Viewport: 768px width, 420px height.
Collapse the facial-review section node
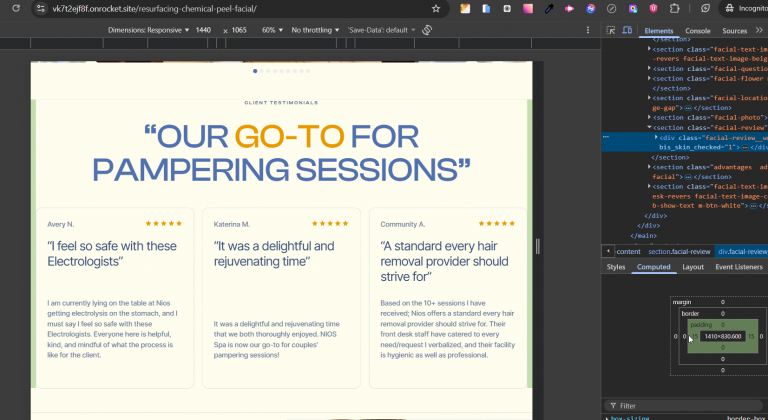tap(649, 127)
